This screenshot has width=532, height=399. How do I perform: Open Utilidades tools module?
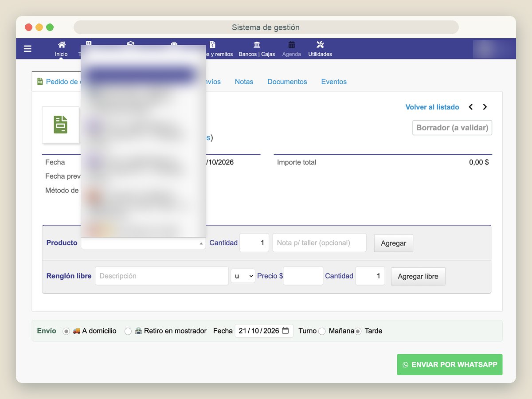point(320,49)
